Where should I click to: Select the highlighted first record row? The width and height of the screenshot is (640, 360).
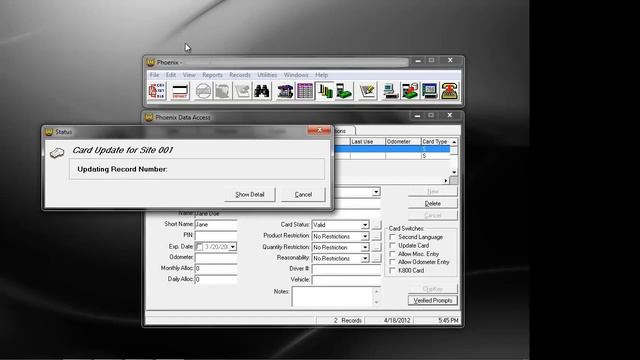(x=392, y=149)
